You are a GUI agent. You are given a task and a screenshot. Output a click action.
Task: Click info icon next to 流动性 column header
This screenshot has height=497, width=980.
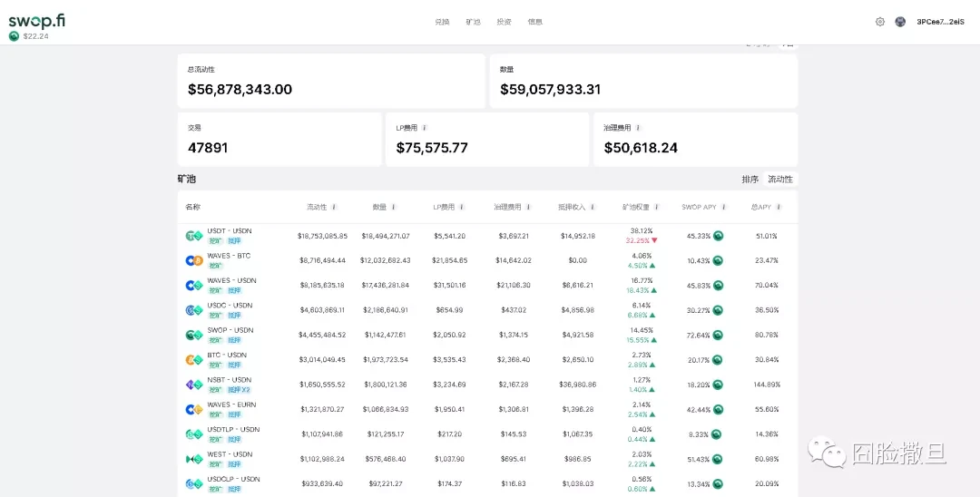pyautogui.click(x=334, y=207)
